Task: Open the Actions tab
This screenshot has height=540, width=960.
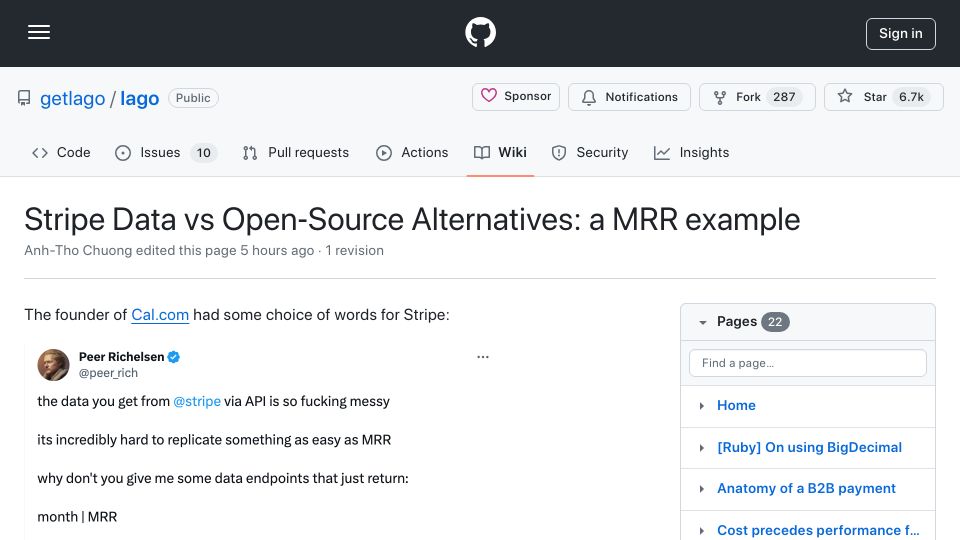Action: [412, 152]
